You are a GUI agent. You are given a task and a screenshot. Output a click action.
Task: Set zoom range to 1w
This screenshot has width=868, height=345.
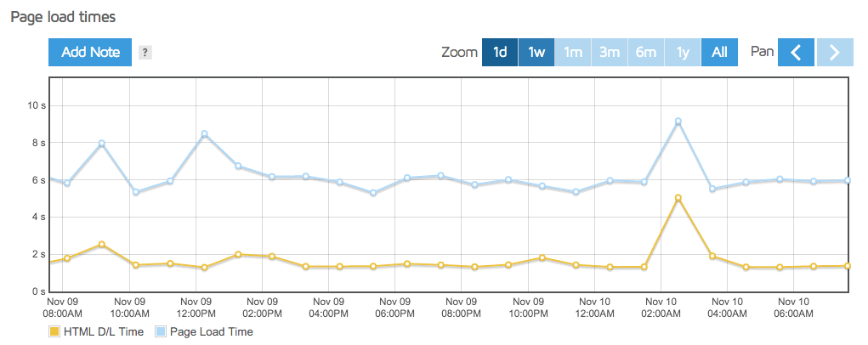point(536,53)
